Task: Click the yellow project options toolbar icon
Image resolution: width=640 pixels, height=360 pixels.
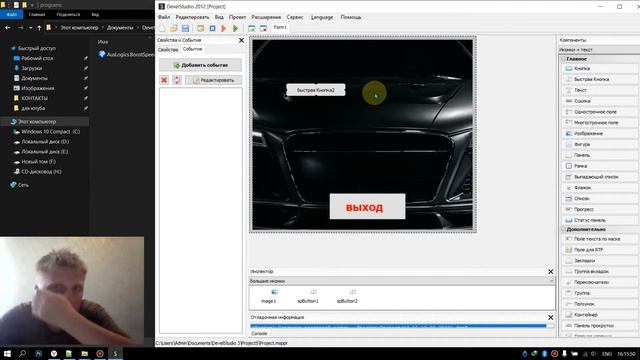Action: coord(200,28)
